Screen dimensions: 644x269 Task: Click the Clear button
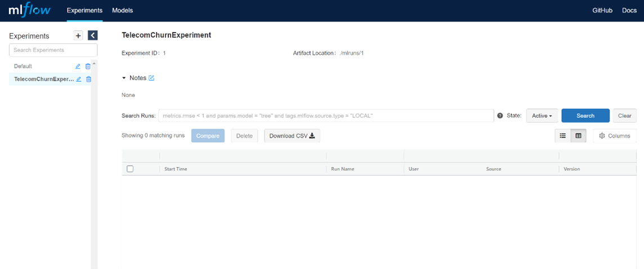click(x=625, y=116)
